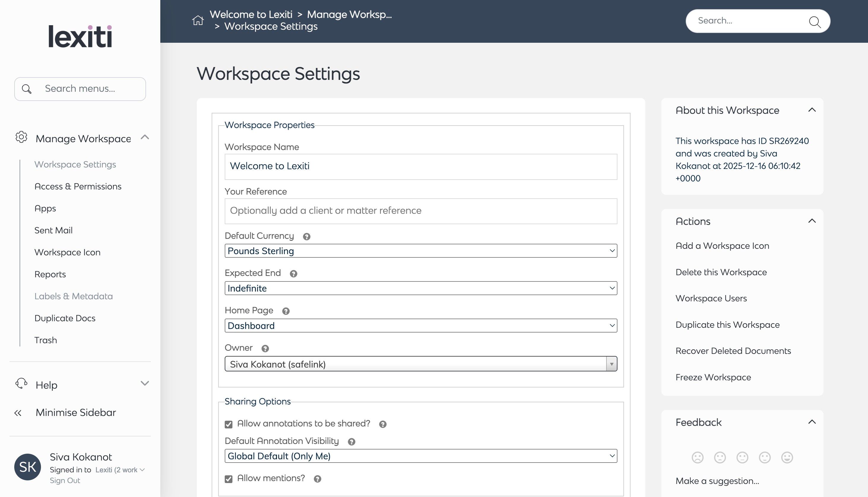Uncheck the Allow mentions checkbox
Image resolution: width=868 pixels, height=497 pixels.
coord(229,479)
